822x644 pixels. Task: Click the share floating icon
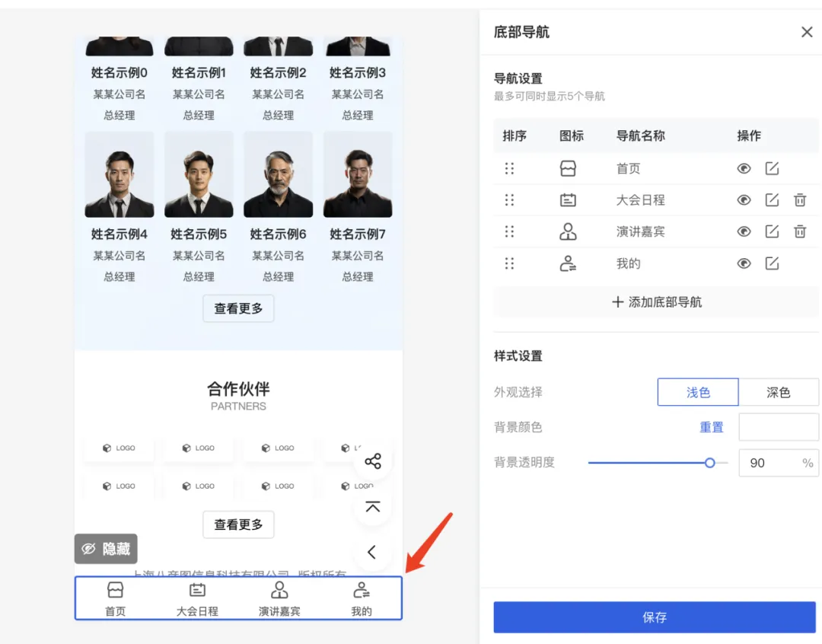(x=372, y=461)
